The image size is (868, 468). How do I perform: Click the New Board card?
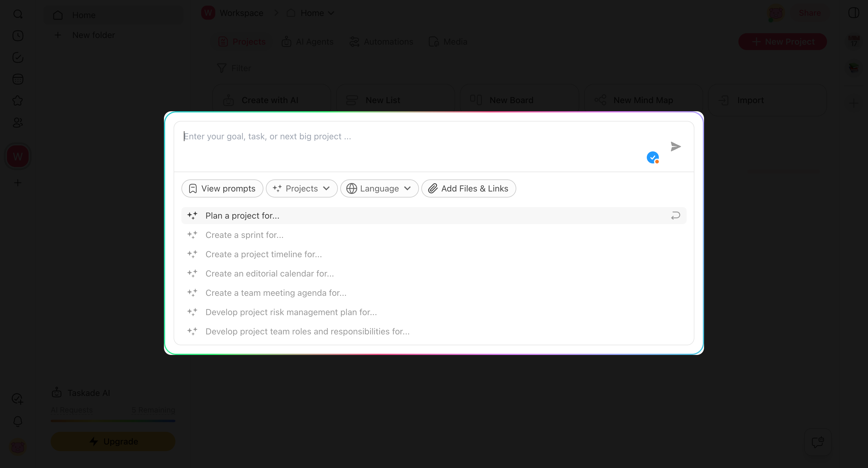[519, 100]
